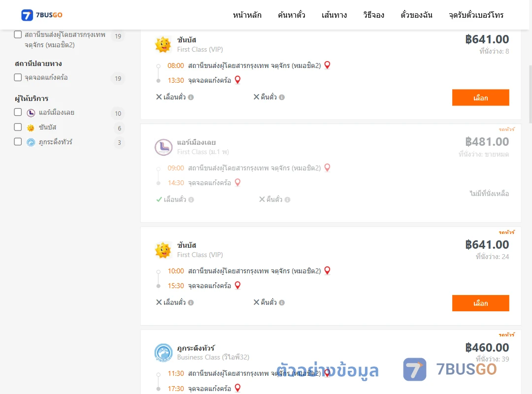The image size is (532, 394).
Task: Open the วิธีจอง menu item
Action: pyautogui.click(x=373, y=15)
